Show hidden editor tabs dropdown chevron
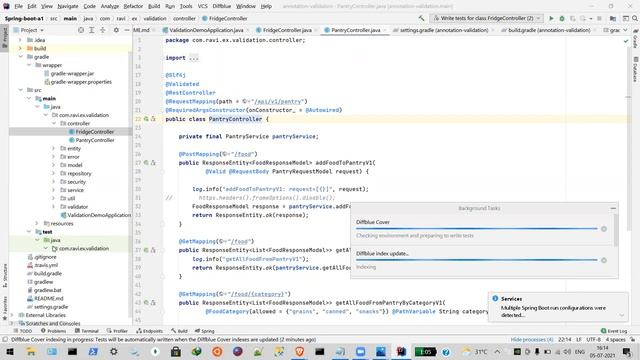 [x=625, y=30]
